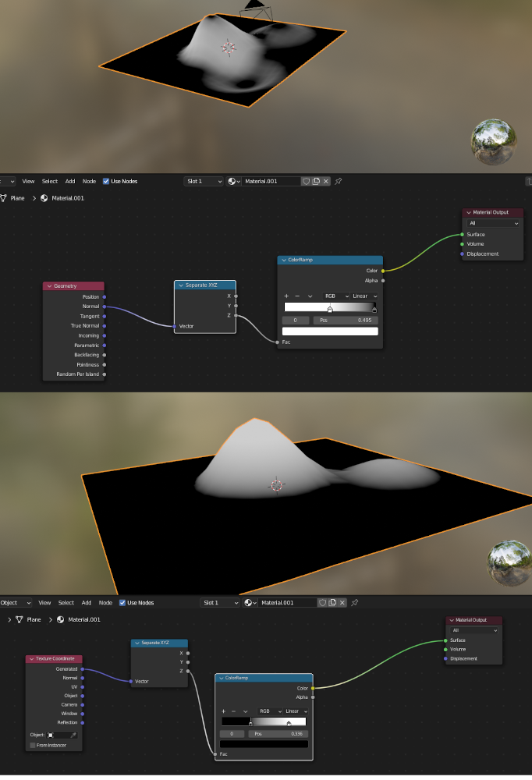Select the stop handle at 0.336 in lower ColorRamp

[x=250, y=723]
